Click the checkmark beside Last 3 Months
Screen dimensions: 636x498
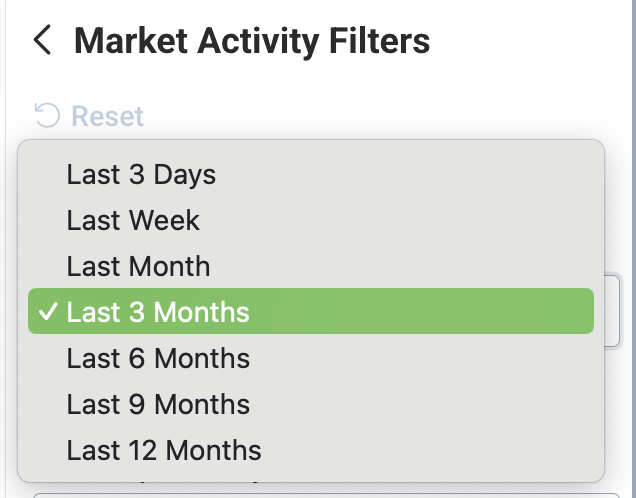(x=48, y=312)
